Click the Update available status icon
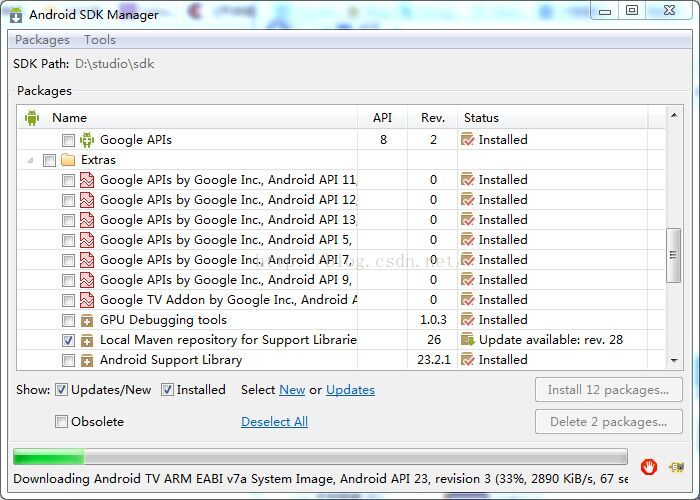The height and width of the screenshot is (500, 700). pos(467,340)
